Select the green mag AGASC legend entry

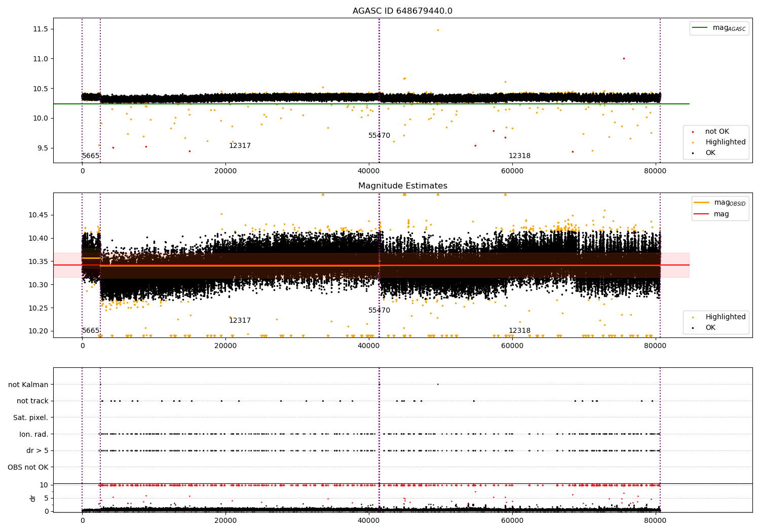pyautogui.click(x=719, y=28)
